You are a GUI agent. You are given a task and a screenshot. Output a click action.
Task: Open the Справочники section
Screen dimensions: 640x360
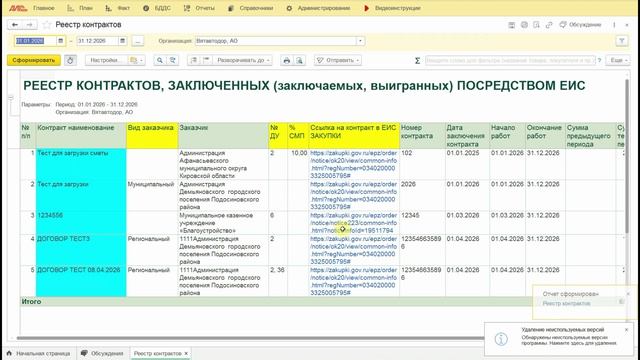click(x=251, y=8)
